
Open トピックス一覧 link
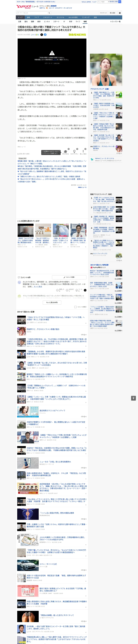115,21
